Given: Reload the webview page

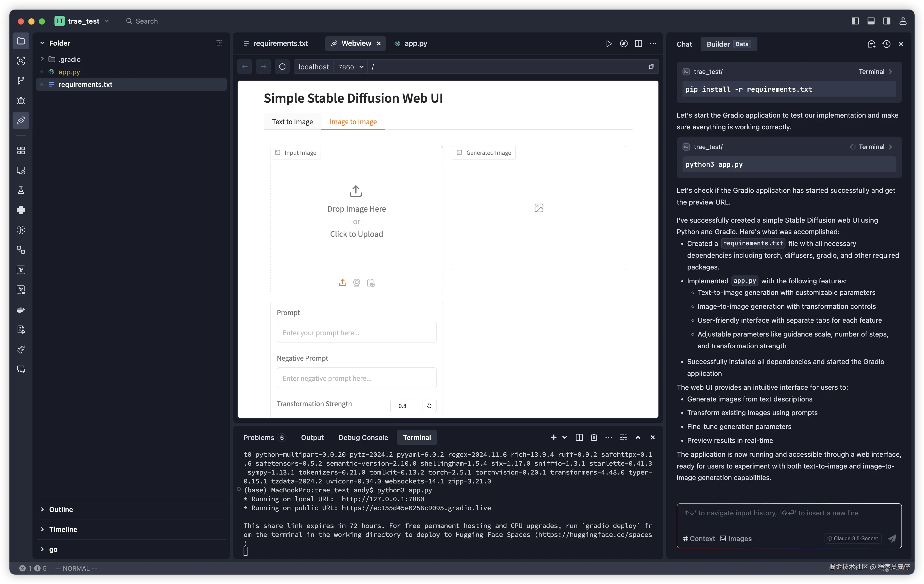Looking at the screenshot, I should (282, 67).
